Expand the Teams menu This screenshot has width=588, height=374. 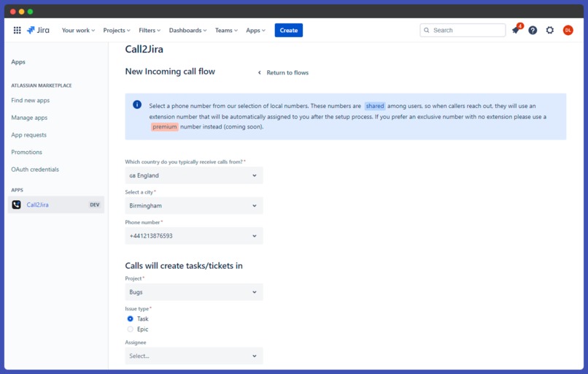click(226, 30)
